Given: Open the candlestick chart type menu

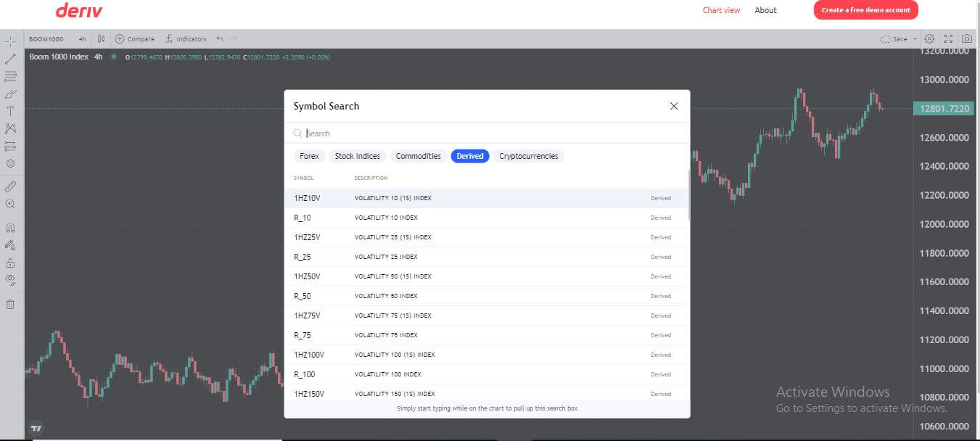Looking at the screenshot, I should [x=101, y=39].
